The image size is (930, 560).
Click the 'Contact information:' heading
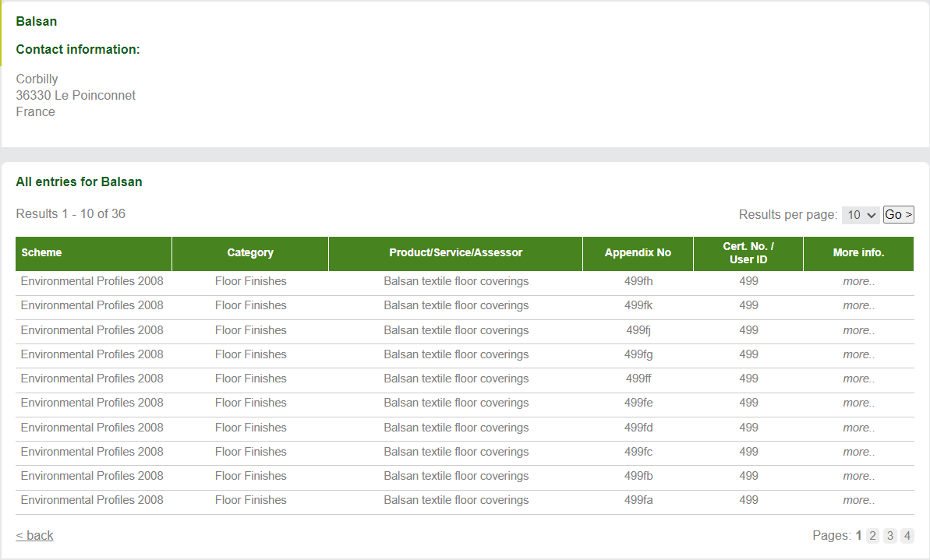tap(78, 50)
